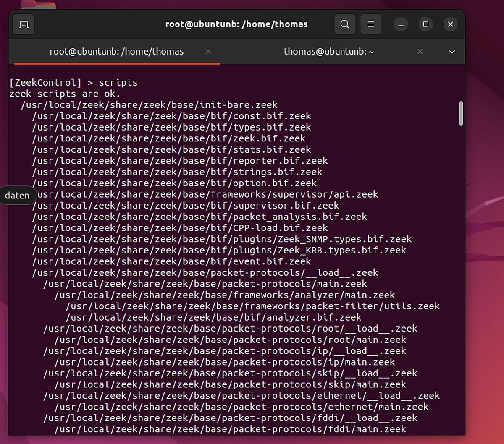Maximize the terminal window
The width and height of the screenshot is (504, 444).
(425, 24)
